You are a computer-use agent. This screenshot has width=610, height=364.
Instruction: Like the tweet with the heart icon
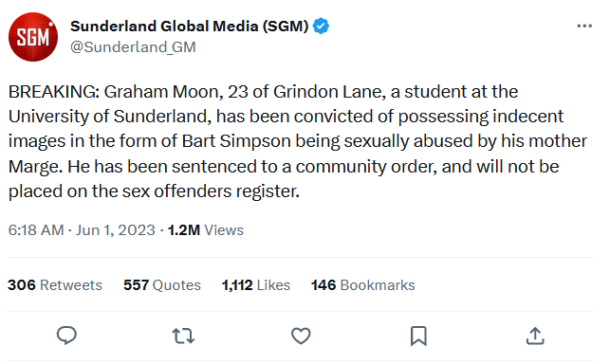click(301, 336)
